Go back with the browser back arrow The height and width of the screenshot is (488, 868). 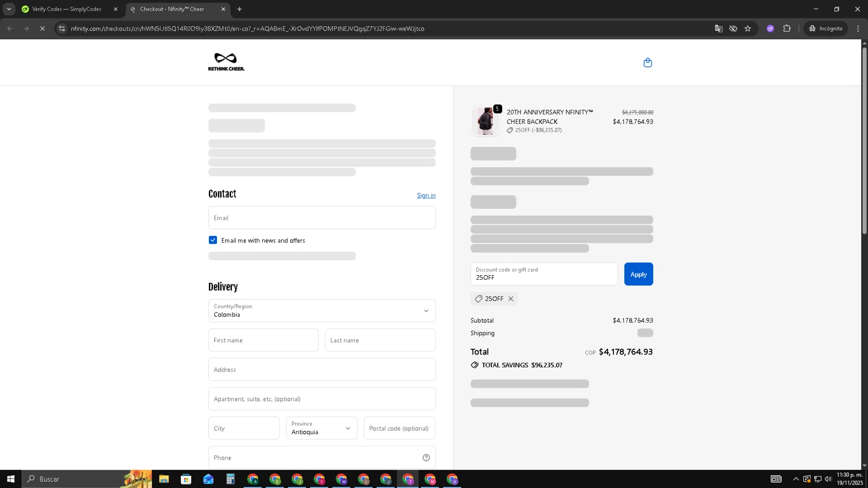click(x=10, y=28)
